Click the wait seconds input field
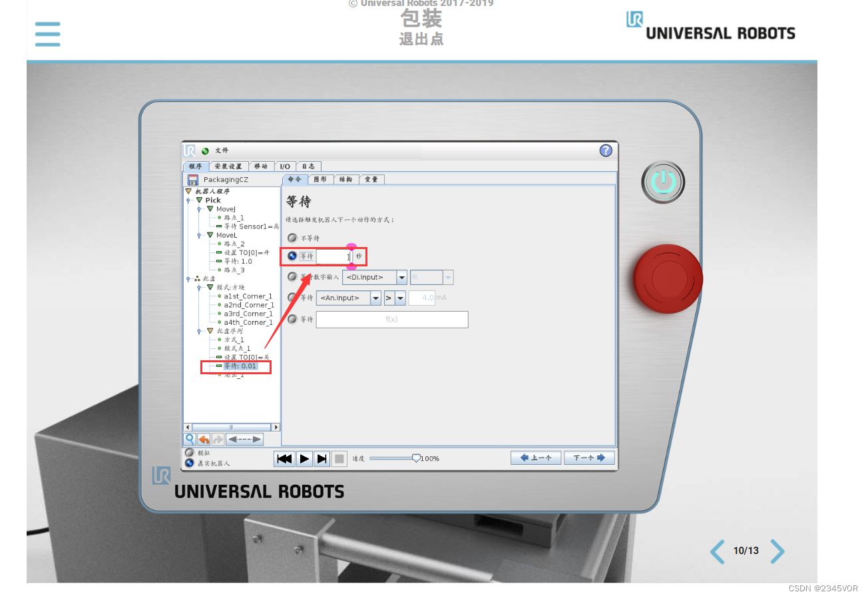The width and height of the screenshot is (868, 598). (x=333, y=256)
